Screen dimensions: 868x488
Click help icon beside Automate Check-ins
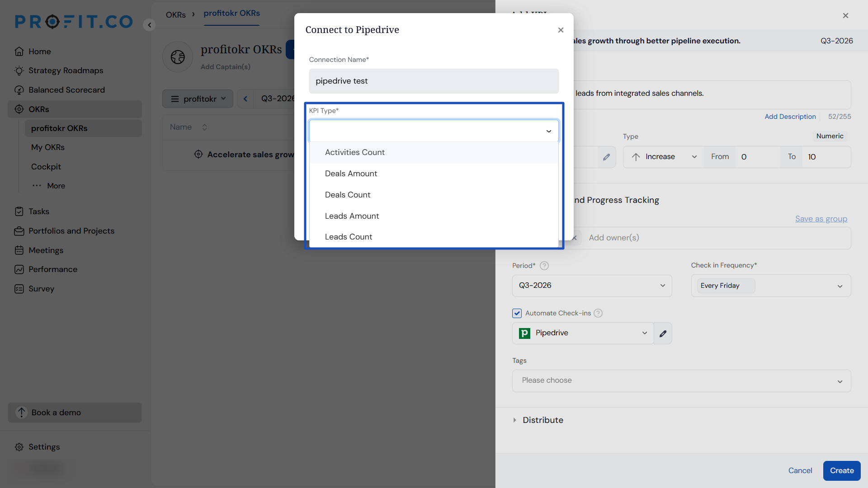click(598, 313)
